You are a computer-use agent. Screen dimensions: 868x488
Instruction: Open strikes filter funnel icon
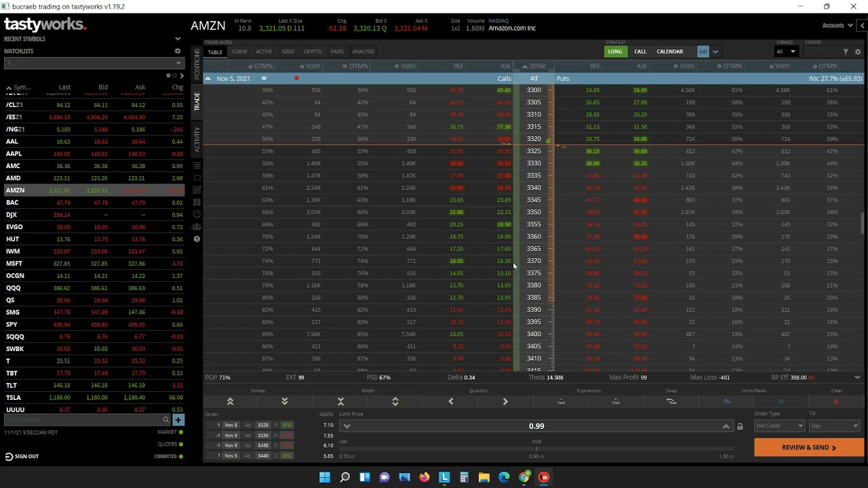click(x=846, y=52)
